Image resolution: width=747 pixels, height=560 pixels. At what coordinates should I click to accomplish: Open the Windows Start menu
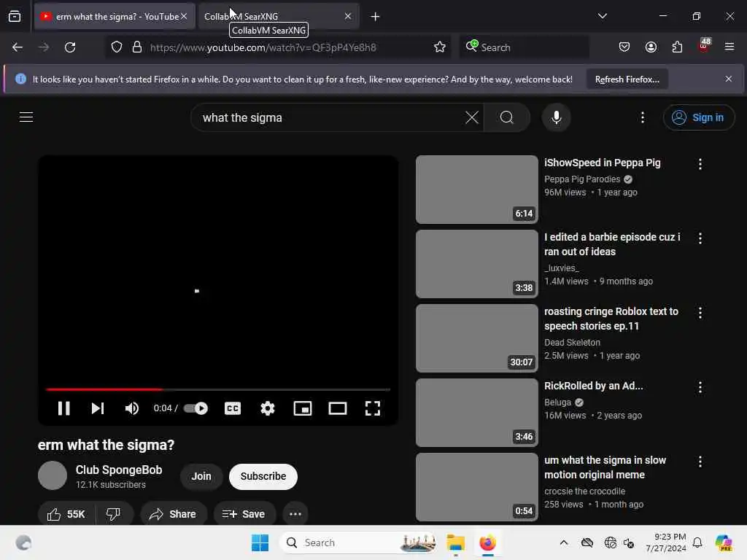tap(260, 542)
